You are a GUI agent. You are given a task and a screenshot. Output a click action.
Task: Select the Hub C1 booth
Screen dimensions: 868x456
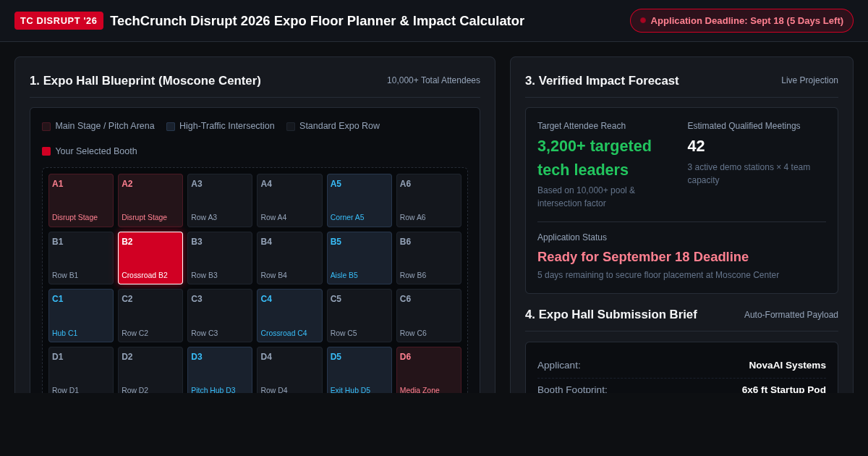[81, 316]
